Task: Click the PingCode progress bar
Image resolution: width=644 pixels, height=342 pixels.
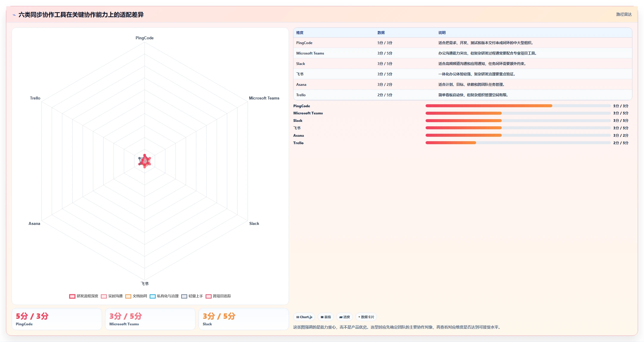Action: [518, 106]
